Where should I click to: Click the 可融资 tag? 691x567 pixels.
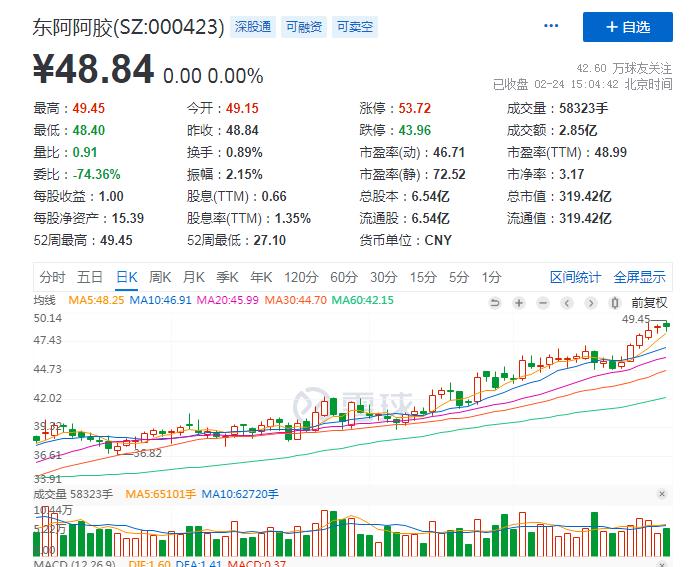[x=304, y=27]
